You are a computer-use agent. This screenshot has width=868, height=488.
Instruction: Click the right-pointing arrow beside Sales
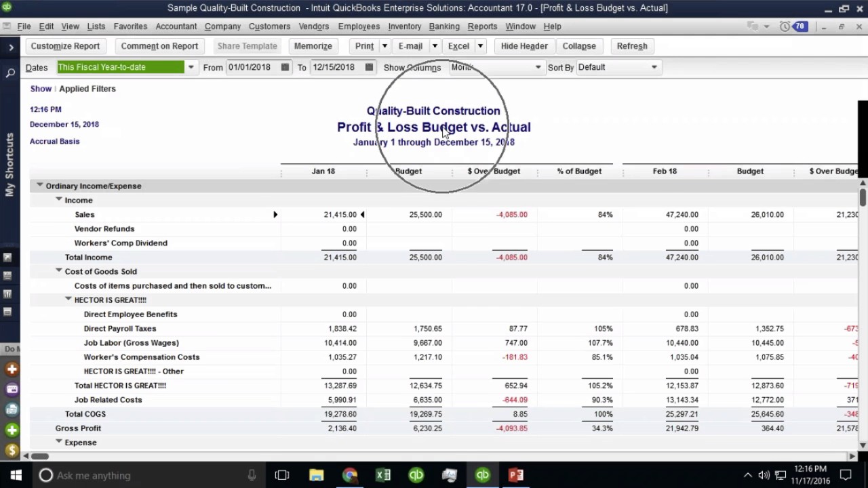pyautogui.click(x=275, y=215)
